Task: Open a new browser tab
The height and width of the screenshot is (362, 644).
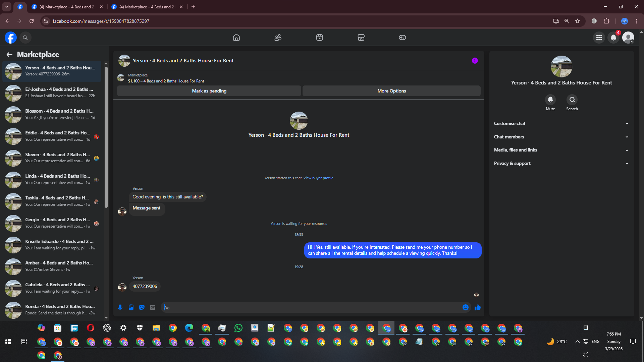Action: 193,7
